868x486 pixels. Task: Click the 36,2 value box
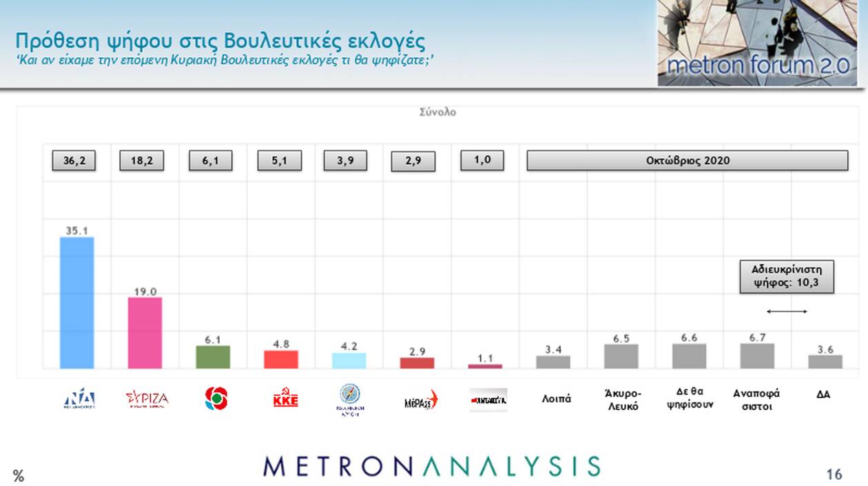click(74, 161)
